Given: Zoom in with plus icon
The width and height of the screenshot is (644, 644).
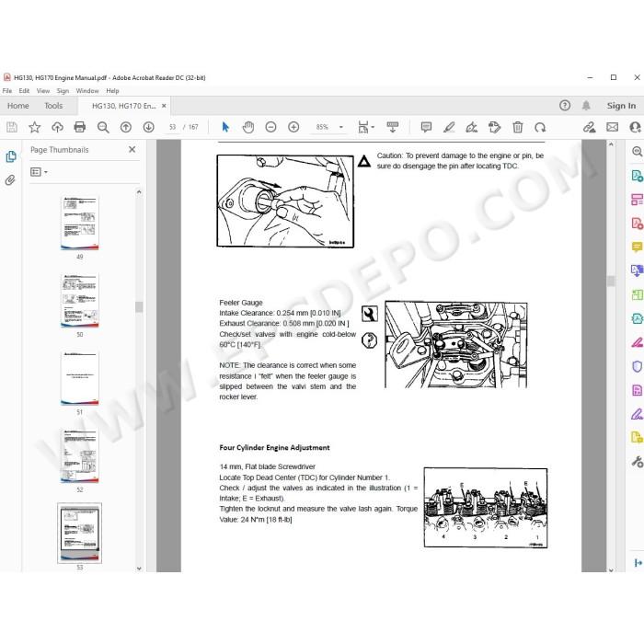Looking at the screenshot, I should [293, 127].
